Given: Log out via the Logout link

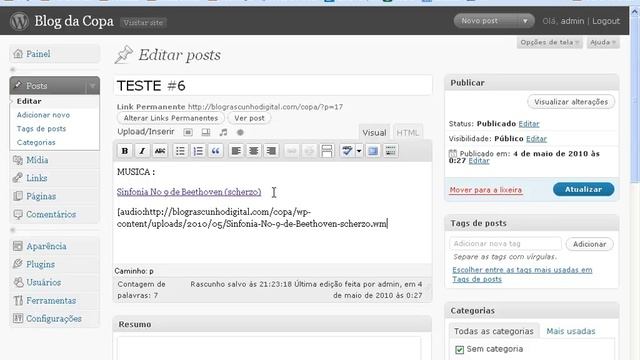Looking at the screenshot, I should coord(606,21).
